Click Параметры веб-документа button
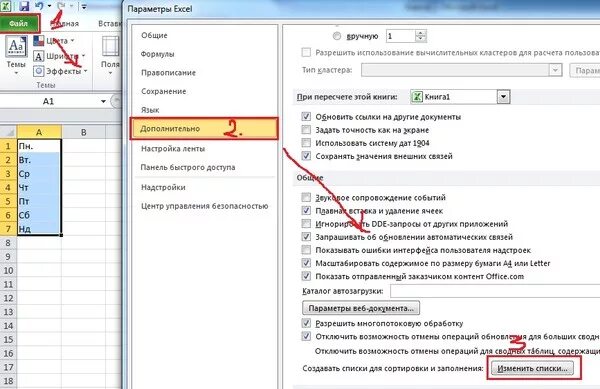Image resolution: width=600 pixels, height=389 pixels. [x=361, y=308]
